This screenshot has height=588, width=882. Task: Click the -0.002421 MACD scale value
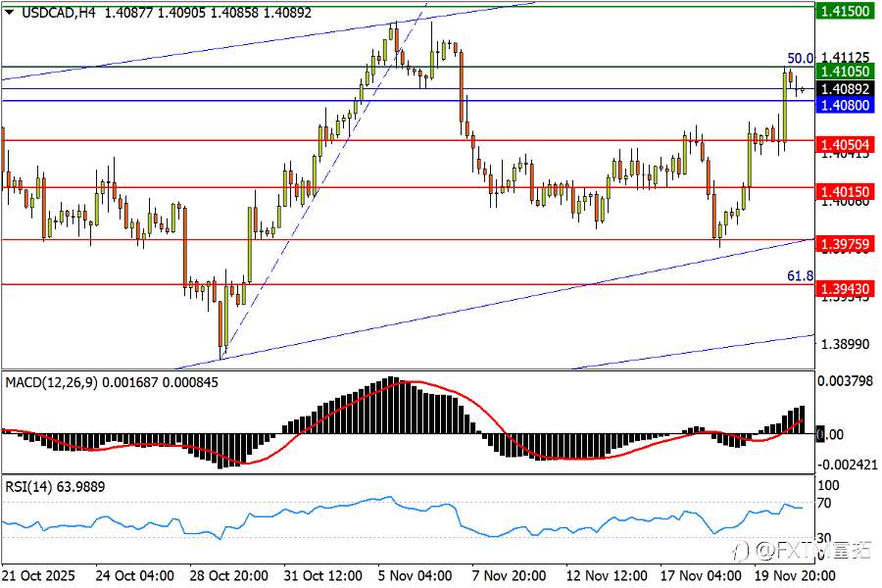point(847,465)
